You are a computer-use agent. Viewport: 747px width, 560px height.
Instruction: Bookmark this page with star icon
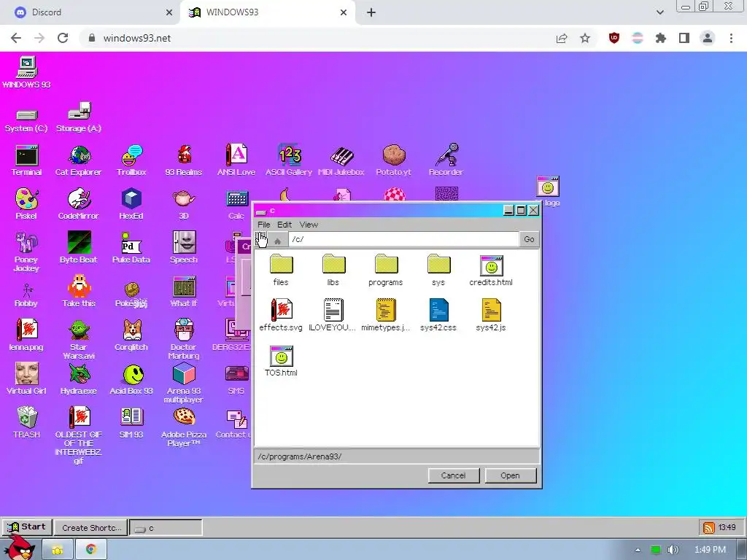585,38
